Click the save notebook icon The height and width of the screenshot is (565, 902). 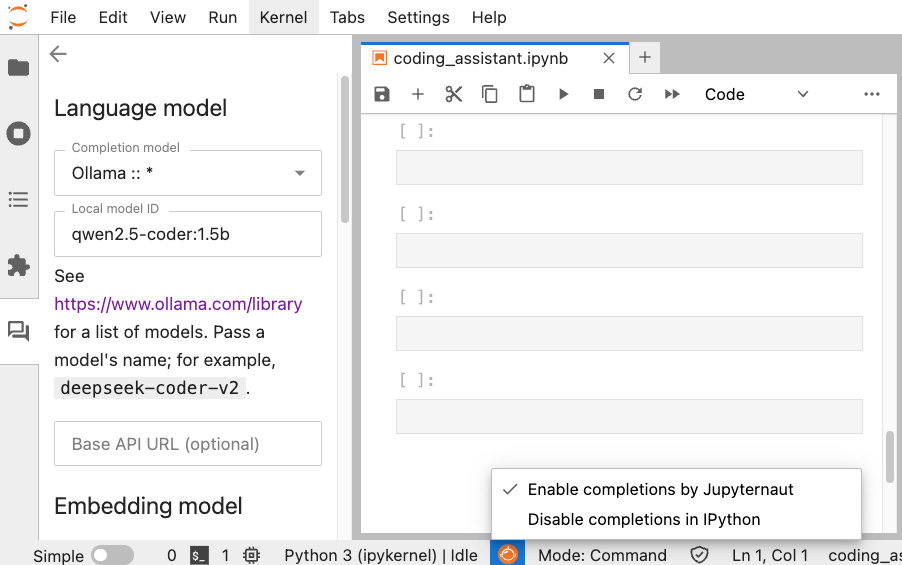[381, 94]
